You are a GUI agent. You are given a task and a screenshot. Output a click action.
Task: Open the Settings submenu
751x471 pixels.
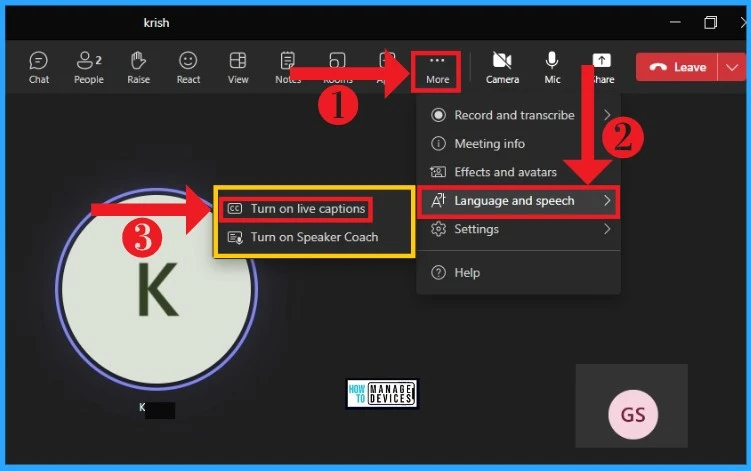click(518, 229)
